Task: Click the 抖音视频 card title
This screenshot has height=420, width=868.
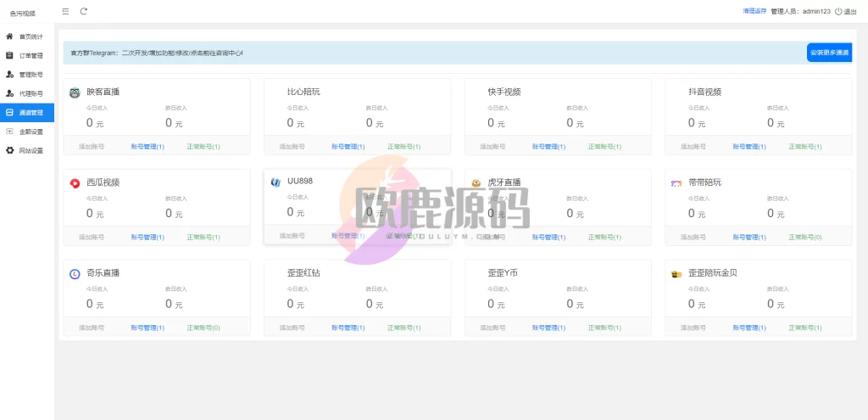Action: pyautogui.click(x=704, y=92)
